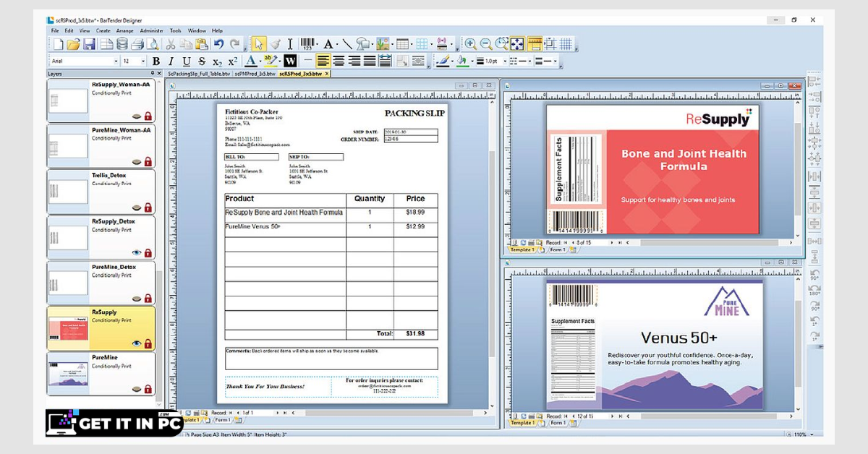Screen dimensions: 868x454
Task: Expand the barcode tool dropdown arrow
Action: (x=318, y=44)
